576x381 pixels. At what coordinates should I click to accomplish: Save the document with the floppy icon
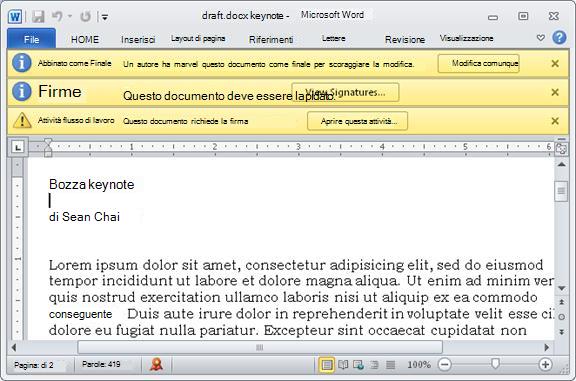(38, 16)
